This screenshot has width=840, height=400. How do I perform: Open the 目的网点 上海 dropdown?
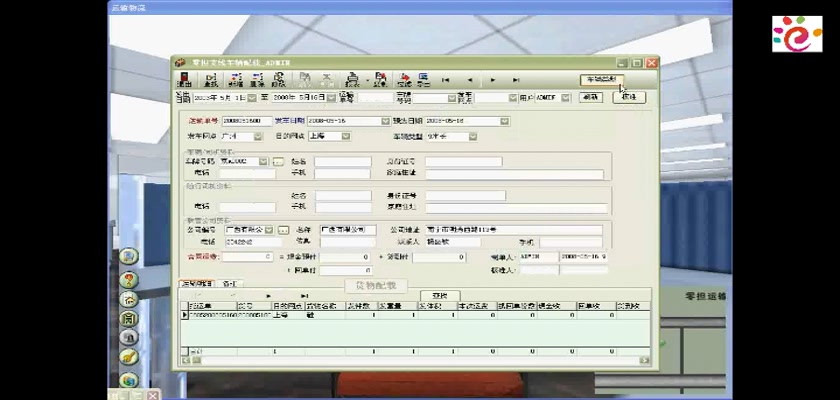[x=346, y=137]
